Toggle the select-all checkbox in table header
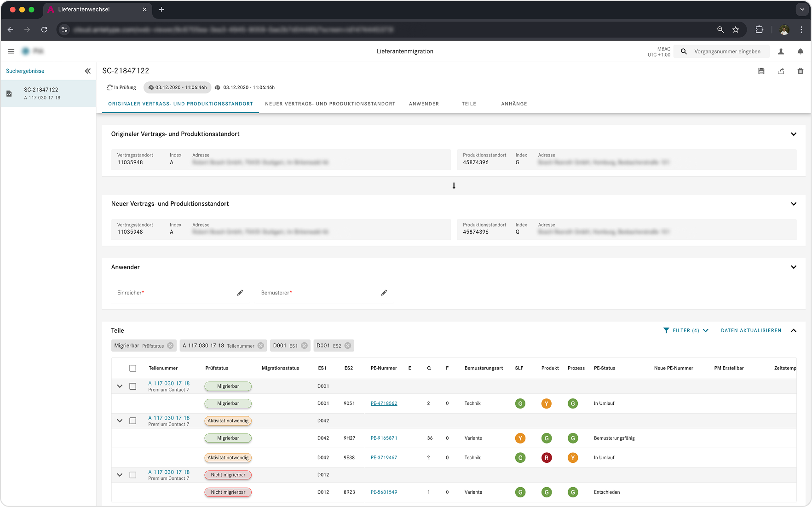This screenshot has height=507, width=812. [133, 368]
